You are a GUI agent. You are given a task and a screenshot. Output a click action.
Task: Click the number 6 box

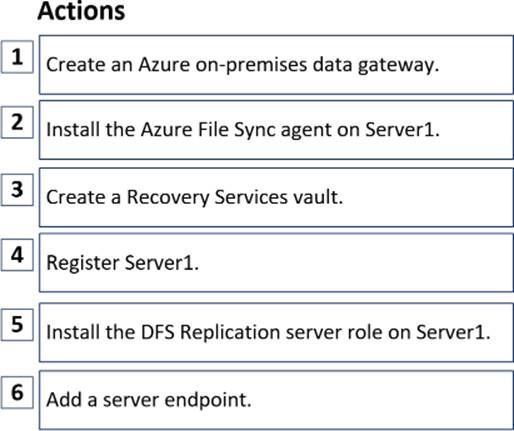17,392
